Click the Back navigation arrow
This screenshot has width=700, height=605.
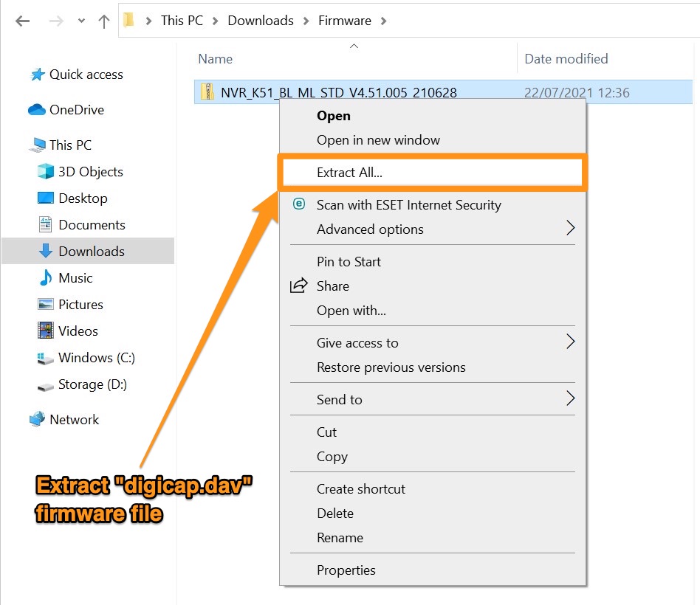[22, 21]
